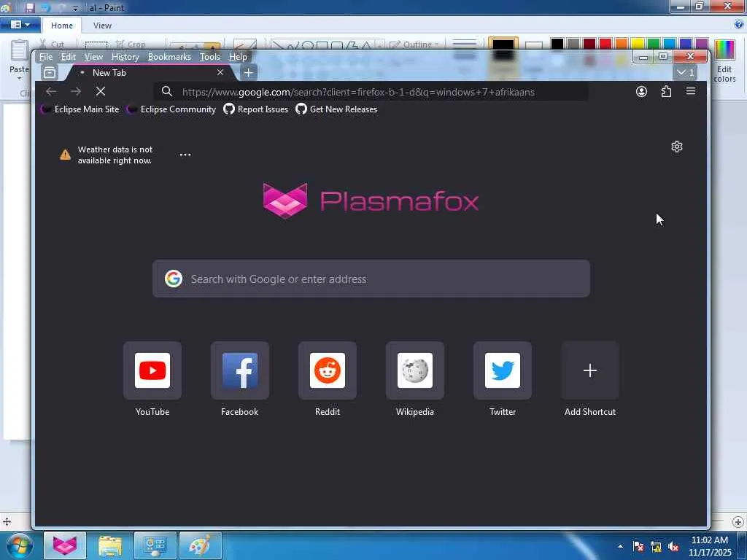Click the search magnifier in address bar
Screen dimensions: 747x560
pos(167,91)
